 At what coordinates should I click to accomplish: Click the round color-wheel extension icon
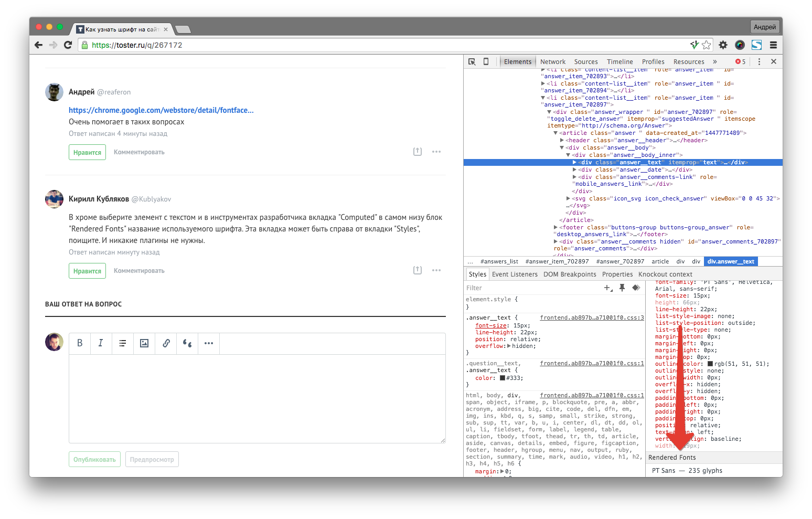point(740,45)
